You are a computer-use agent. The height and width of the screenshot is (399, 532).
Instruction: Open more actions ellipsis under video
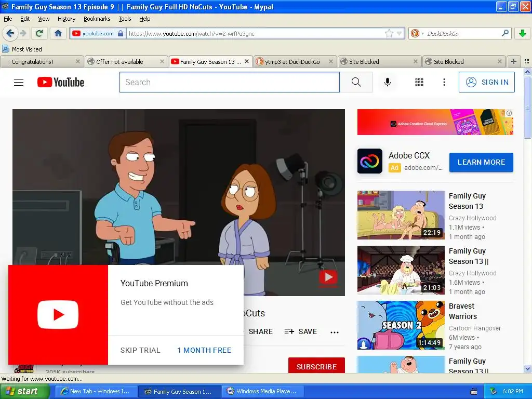[335, 332]
